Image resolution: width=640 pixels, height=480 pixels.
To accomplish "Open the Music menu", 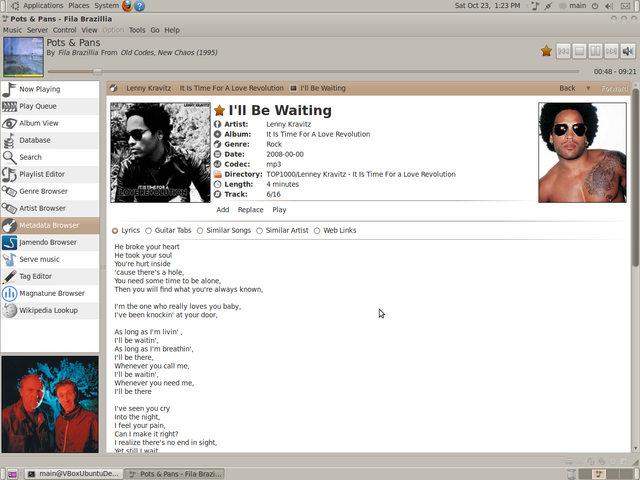I will pyautogui.click(x=12, y=30).
